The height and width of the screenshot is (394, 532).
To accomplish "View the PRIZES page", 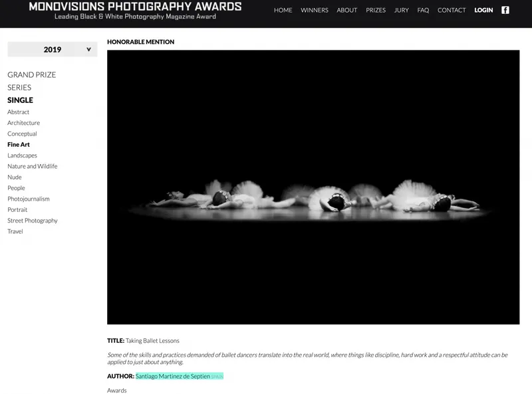I will tap(376, 10).
